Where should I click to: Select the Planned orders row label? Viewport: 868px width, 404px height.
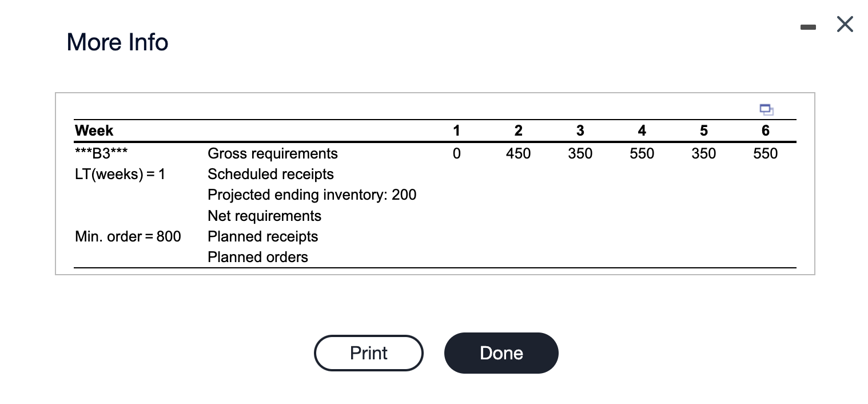(257, 257)
